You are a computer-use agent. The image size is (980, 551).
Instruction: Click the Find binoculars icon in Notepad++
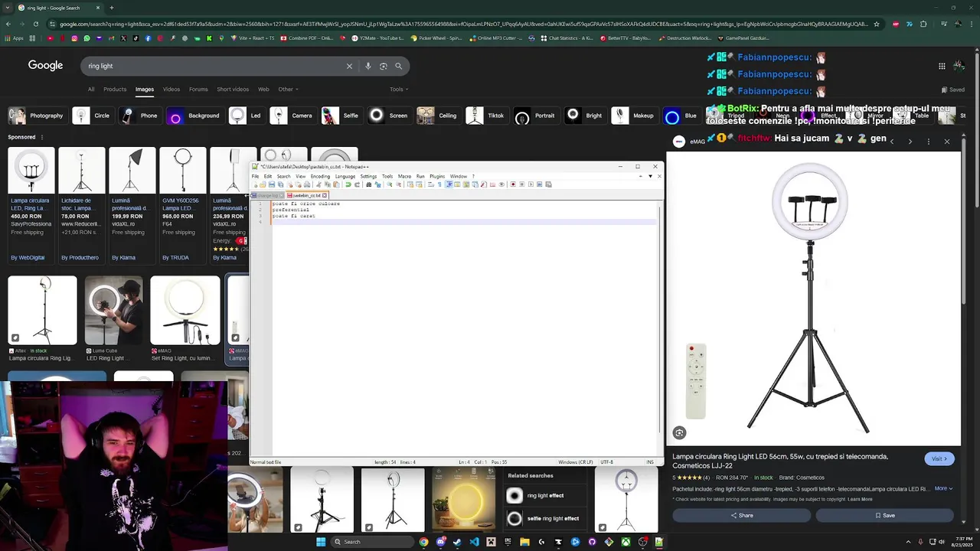(368, 184)
